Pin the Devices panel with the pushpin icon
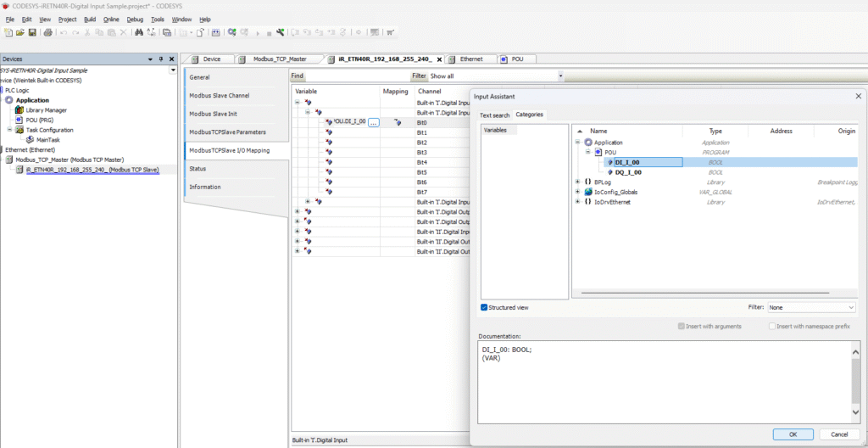This screenshot has height=448, width=868. [161, 59]
